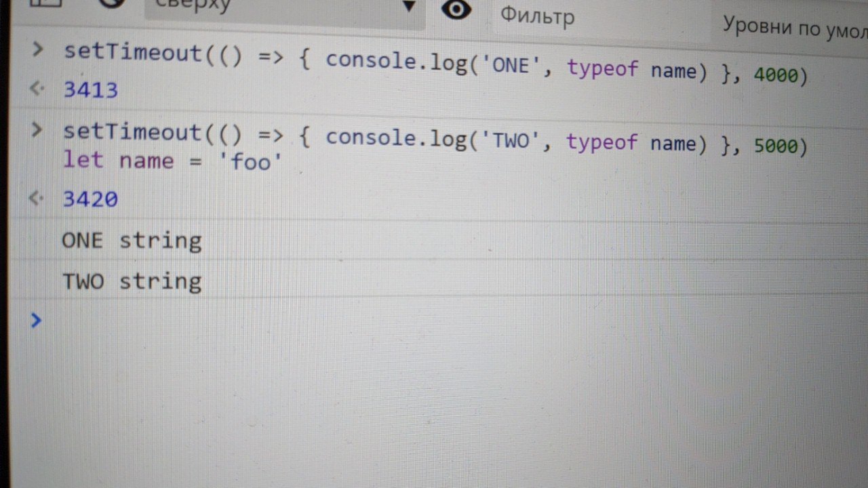The width and height of the screenshot is (868, 488).
Task: Click the blue prompt chevron icon
Action: (36, 320)
